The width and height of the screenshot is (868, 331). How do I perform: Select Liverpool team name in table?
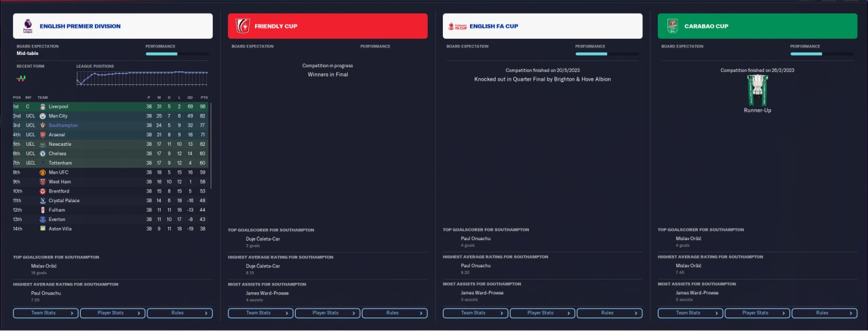tap(58, 106)
